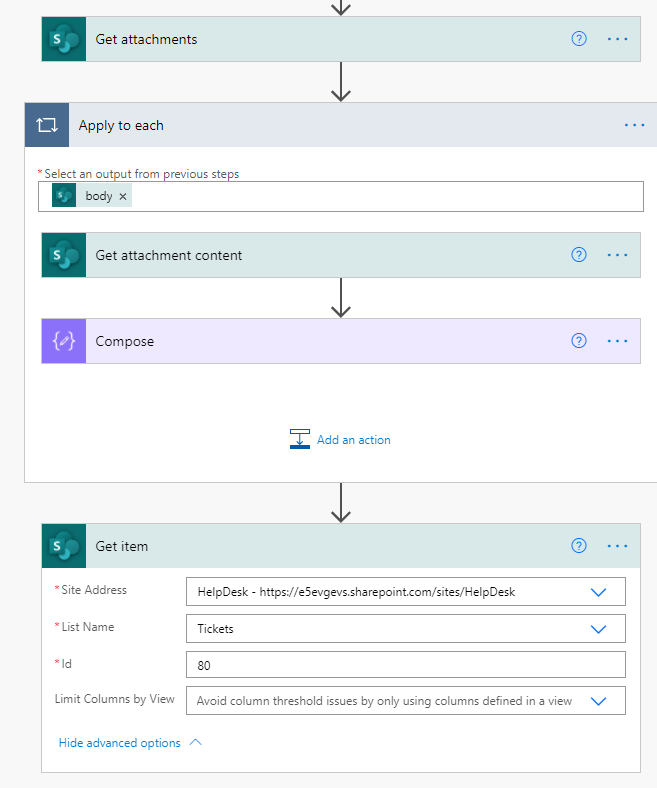Open help for Get attachment content
The height and width of the screenshot is (788, 657).
pos(578,255)
